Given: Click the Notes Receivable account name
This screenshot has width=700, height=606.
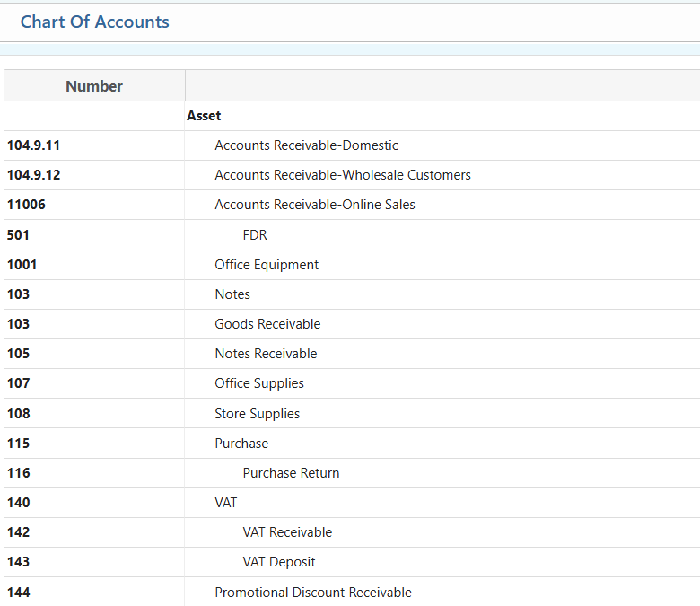Looking at the screenshot, I should coord(266,354).
